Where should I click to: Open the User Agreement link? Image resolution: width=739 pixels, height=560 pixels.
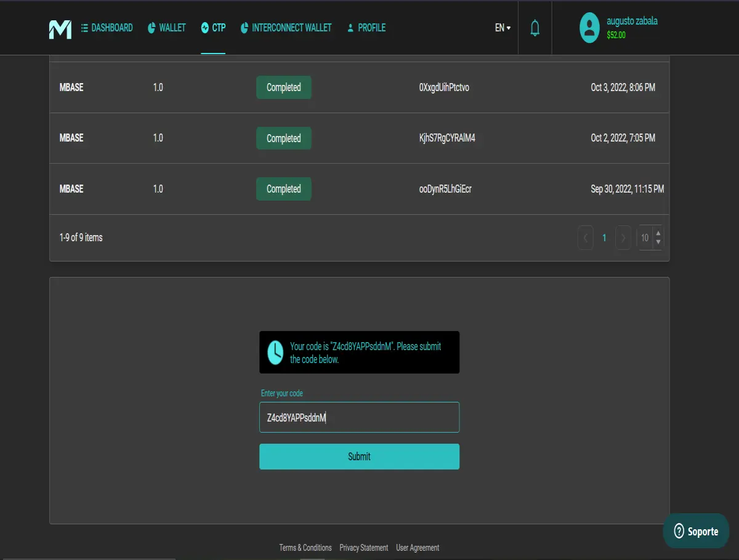pos(418,548)
